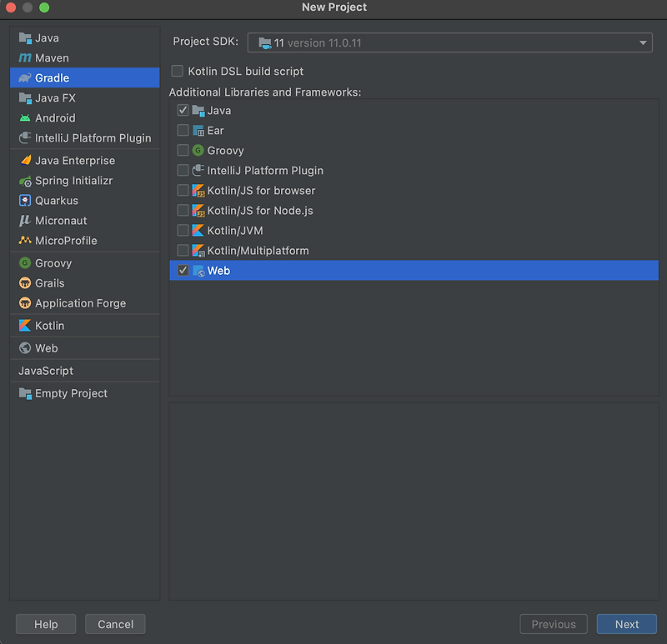Click the green Groovy framework icon in the frameworks list

pyautogui.click(x=198, y=151)
